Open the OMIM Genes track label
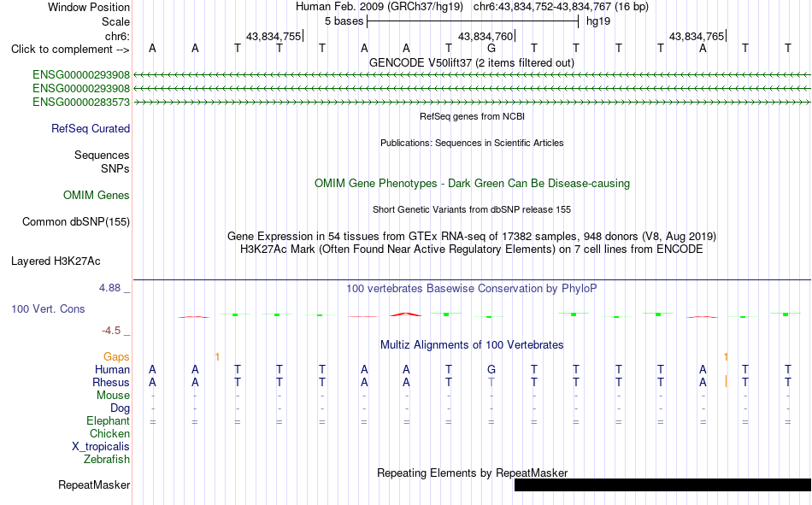This screenshot has height=505, width=812. 97,196
